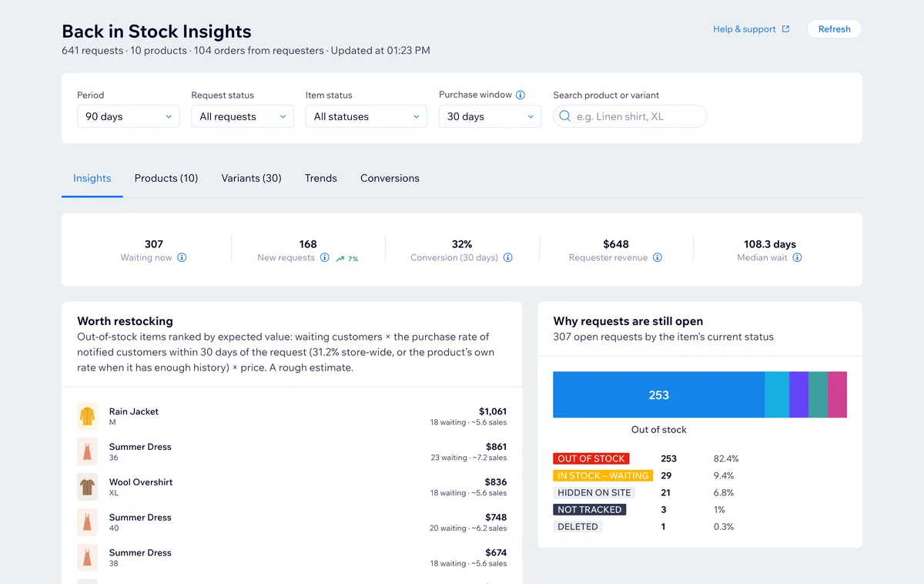The image size is (924, 584).
Task: Click the teal segment of the status bar
Action: pos(818,394)
